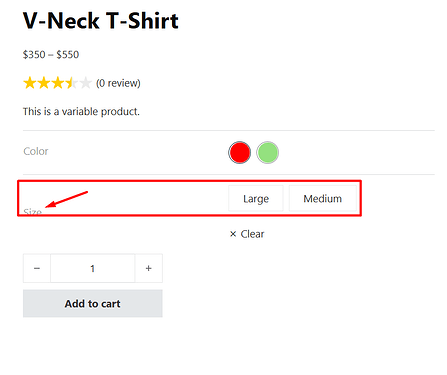Viewport: 447px width, 375px height.
Task: Click the empty fifth rating star
Action: click(x=85, y=83)
